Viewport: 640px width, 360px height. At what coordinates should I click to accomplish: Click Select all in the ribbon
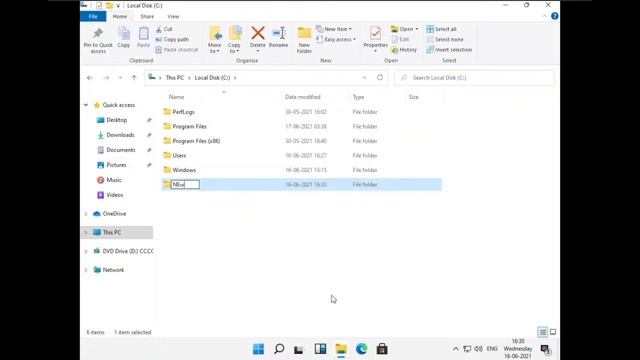click(x=441, y=29)
